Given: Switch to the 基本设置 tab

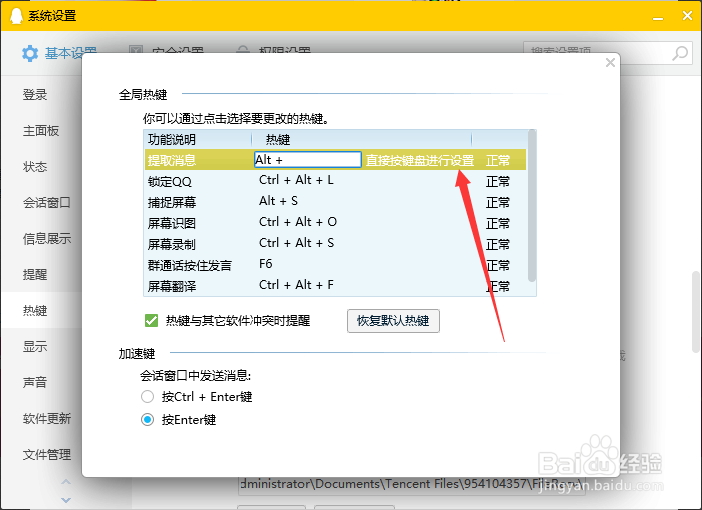Looking at the screenshot, I should pos(59,53).
